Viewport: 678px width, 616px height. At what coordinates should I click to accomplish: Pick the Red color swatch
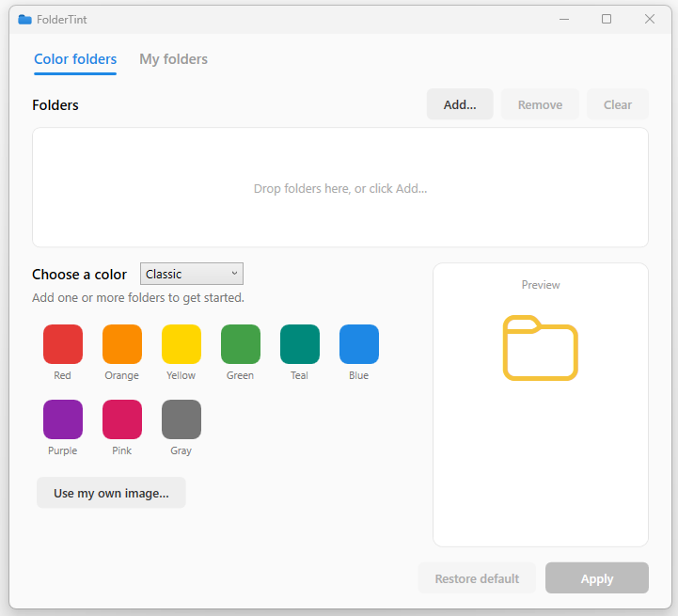click(63, 344)
